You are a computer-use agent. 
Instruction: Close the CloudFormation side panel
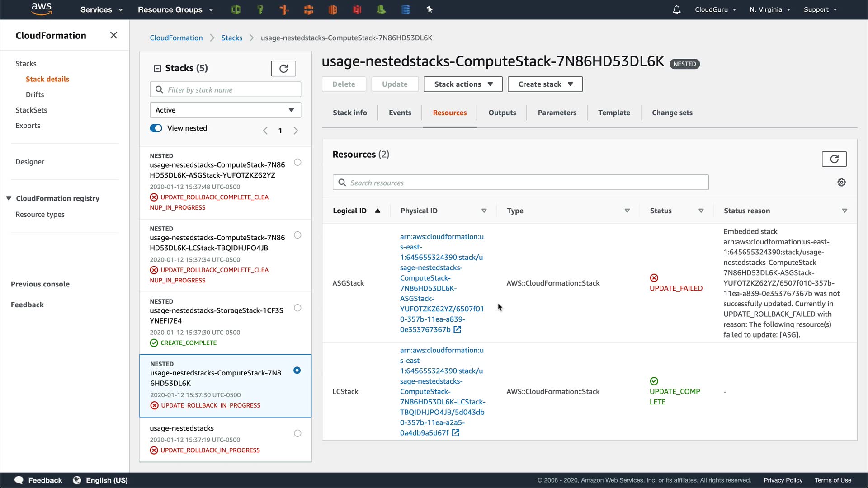point(113,35)
